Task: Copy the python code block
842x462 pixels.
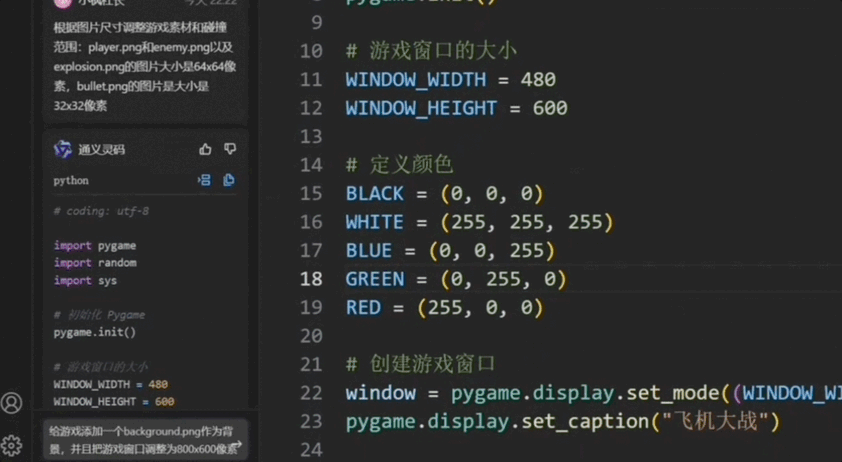Action: (x=229, y=180)
